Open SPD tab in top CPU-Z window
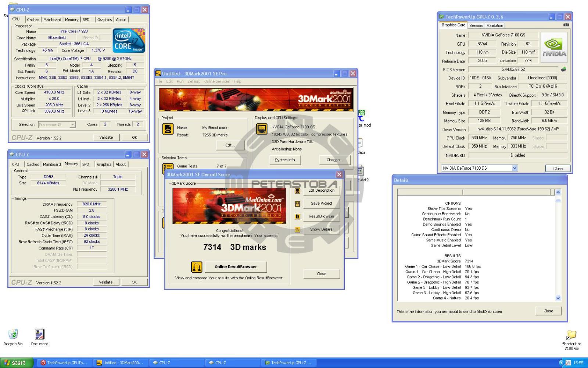The image size is (588, 368). pos(86,20)
